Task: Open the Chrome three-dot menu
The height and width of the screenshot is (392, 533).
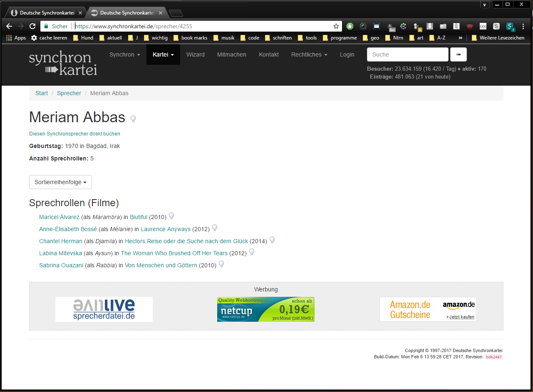Action: tap(523, 26)
